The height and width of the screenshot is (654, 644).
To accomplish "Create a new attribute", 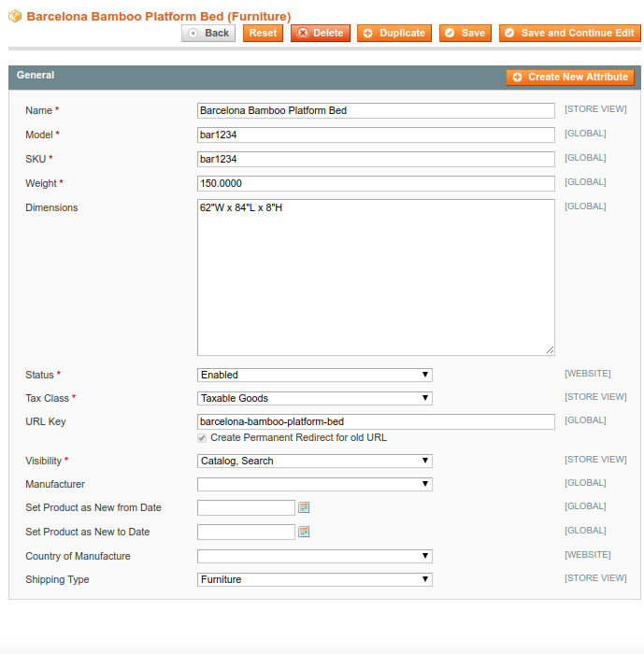I will point(570,78).
